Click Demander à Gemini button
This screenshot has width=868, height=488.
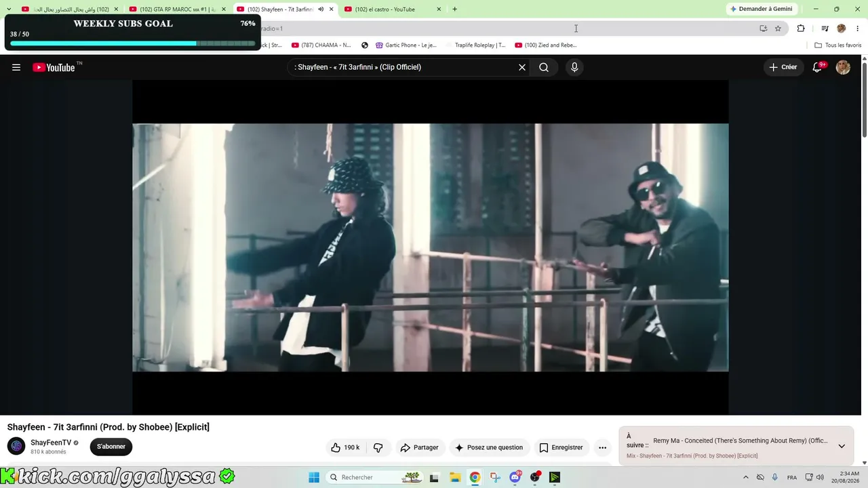click(x=761, y=9)
